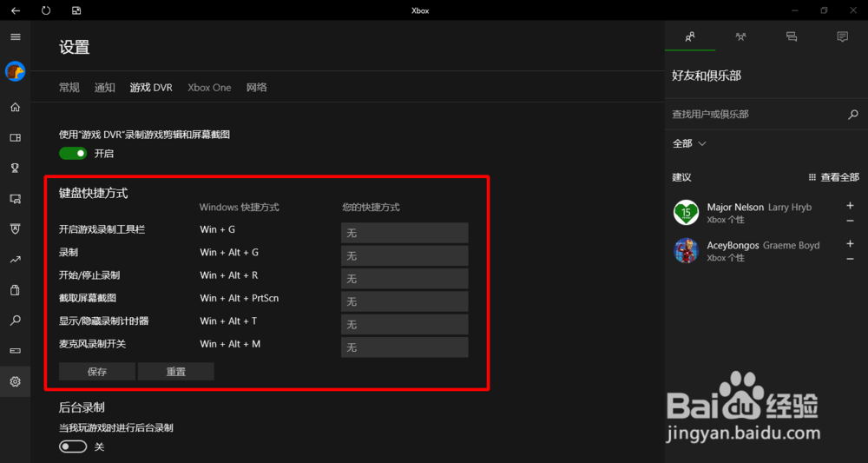This screenshot has width=868, height=463.
Task: Click Win + Alt + PrtScn shortcut text
Action: pos(240,298)
